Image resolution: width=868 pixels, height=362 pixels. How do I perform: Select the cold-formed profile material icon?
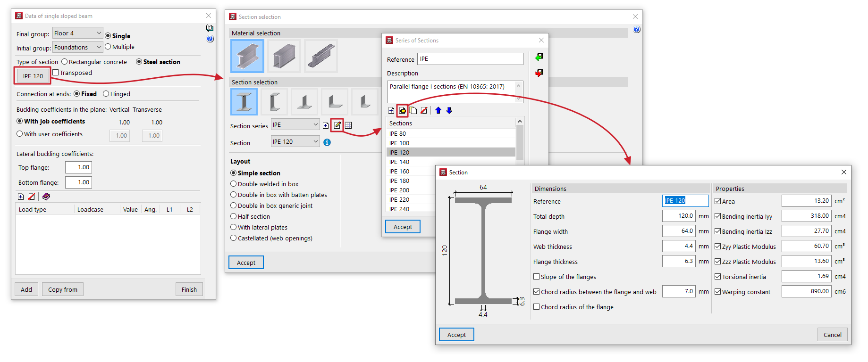[x=321, y=56]
